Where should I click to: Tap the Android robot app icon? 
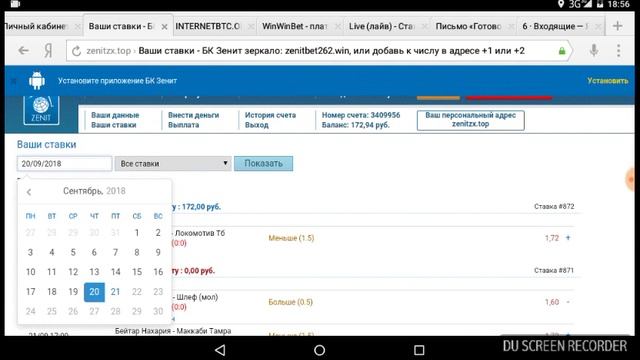tap(37, 80)
